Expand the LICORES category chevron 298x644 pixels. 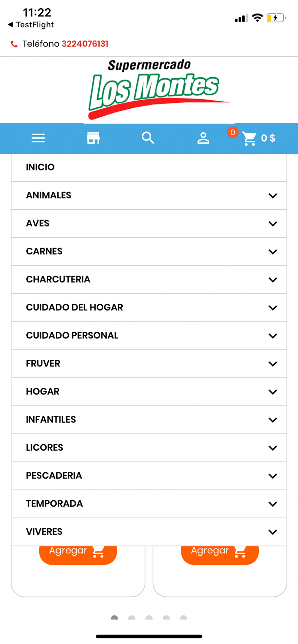coord(273,448)
